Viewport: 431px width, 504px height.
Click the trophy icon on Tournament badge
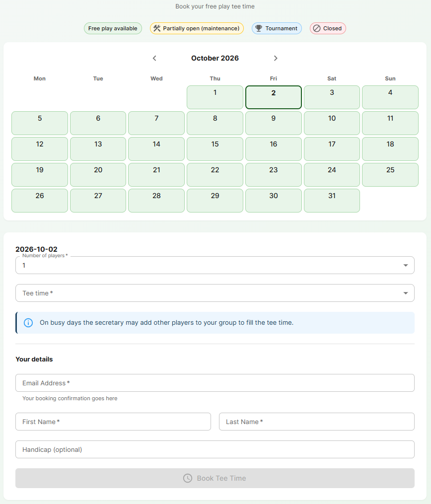click(259, 28)
